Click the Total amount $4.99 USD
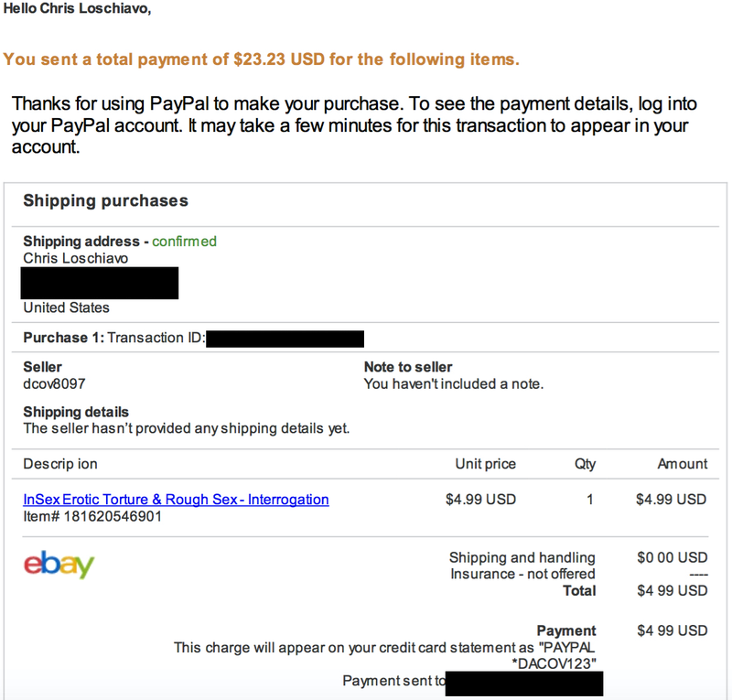 (673, 591)
